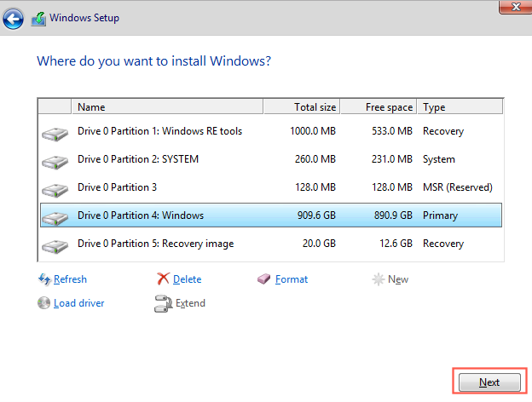This screenshot has width=532, height=402.
Task: Click the Extend partition icon
Action: pos(163,302)
